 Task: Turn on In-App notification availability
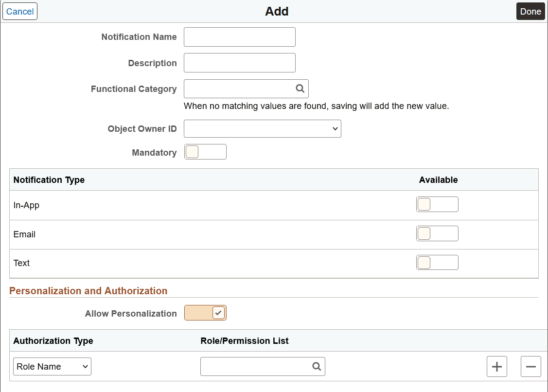pyautogui.click(x=437, y=204)
